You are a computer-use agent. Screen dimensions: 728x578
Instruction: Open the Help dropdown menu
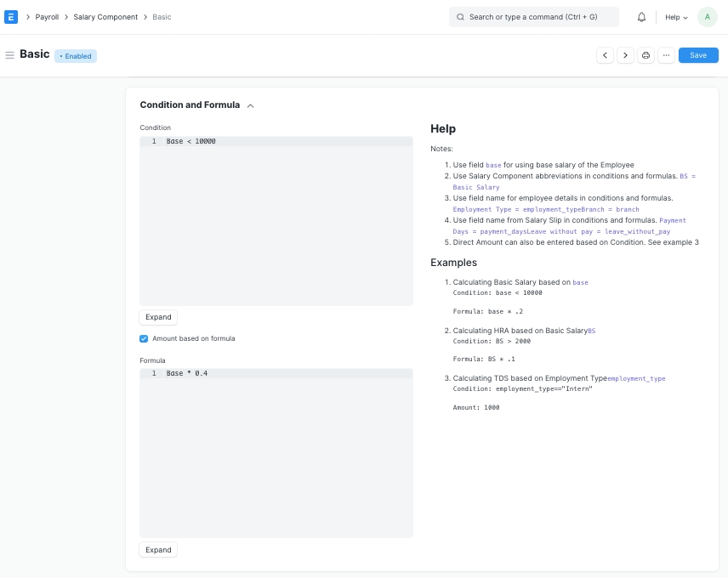click(x=676, y=17)
